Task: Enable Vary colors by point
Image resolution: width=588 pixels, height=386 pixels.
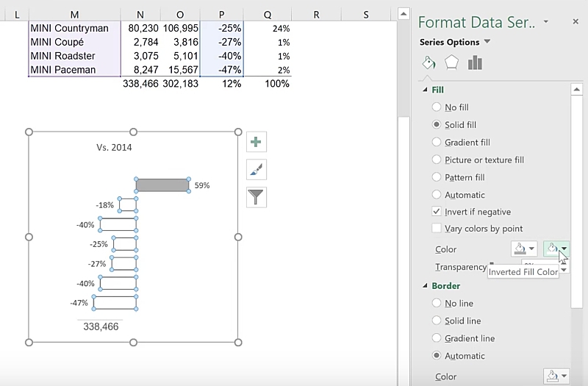Action: (437, 229)
